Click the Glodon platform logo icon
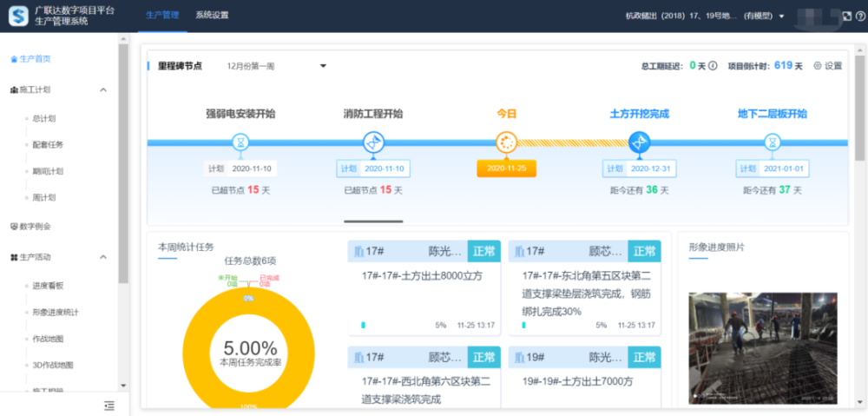Screen dimensions: 868x416 click(x=19, y=16)
